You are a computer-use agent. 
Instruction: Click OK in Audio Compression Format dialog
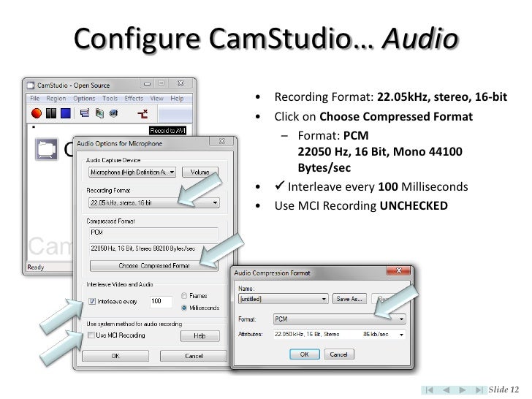[x=304, y=354]
